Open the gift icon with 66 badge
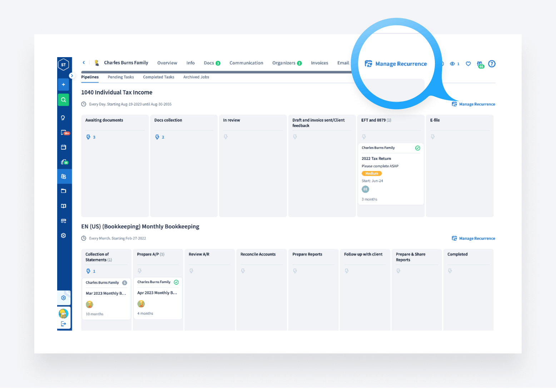Image resolution: width=556 pixels, height=392 pixels. point(480,64)
